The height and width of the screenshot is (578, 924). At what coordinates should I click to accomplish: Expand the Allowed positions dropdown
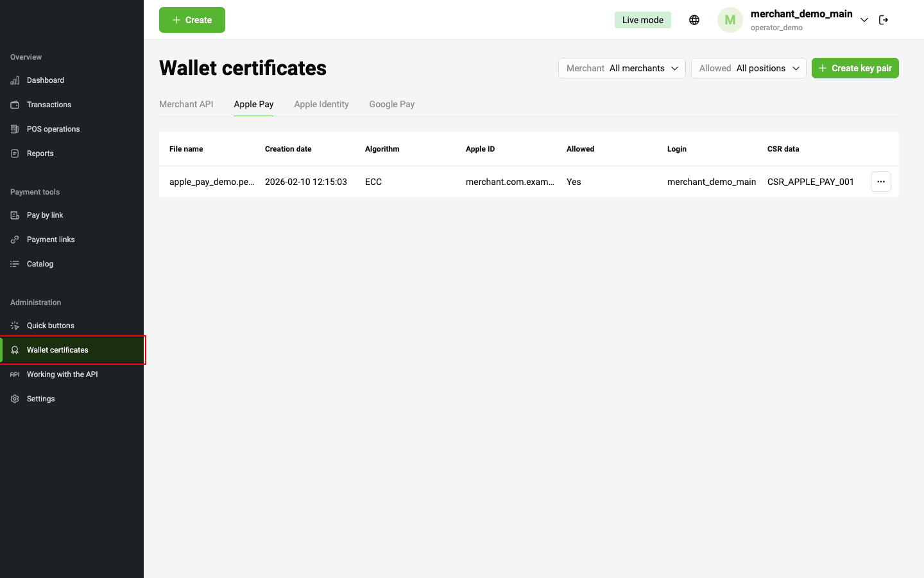click(x=748, y=68)
